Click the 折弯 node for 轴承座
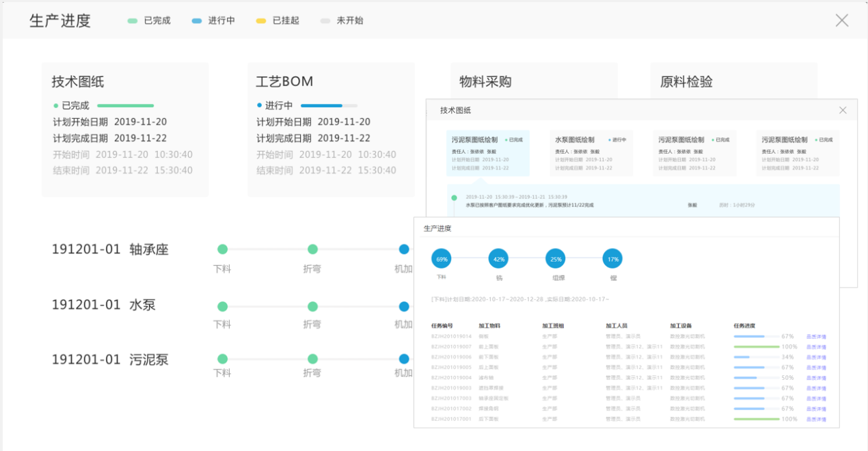 312,249
